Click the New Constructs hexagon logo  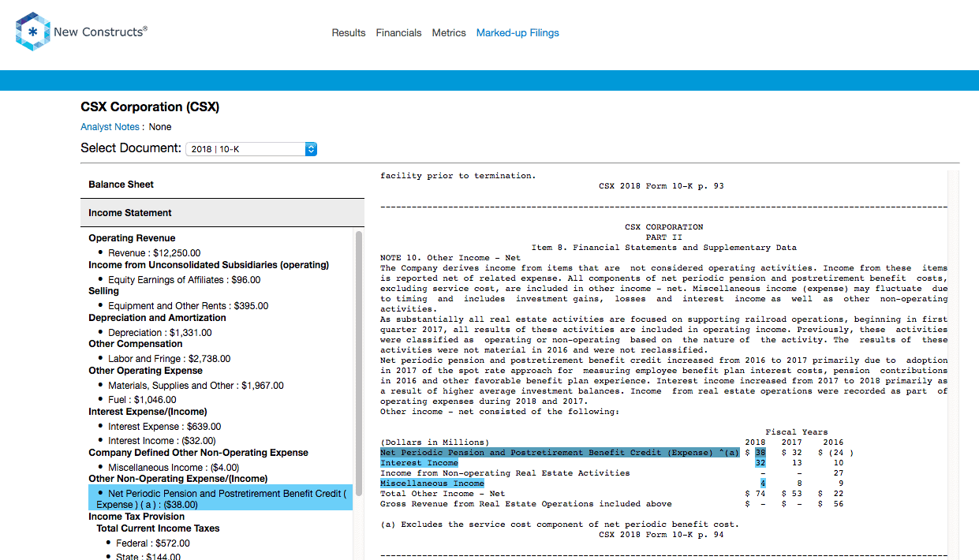coord(33,32)
